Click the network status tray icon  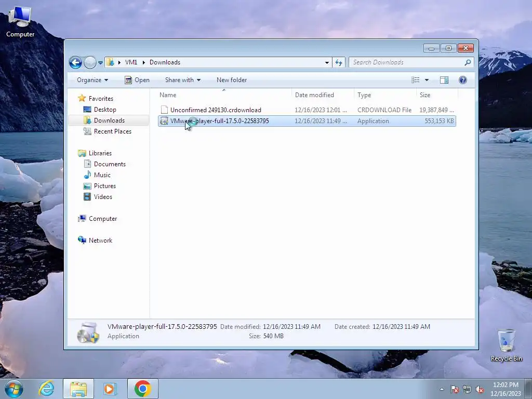467,389
